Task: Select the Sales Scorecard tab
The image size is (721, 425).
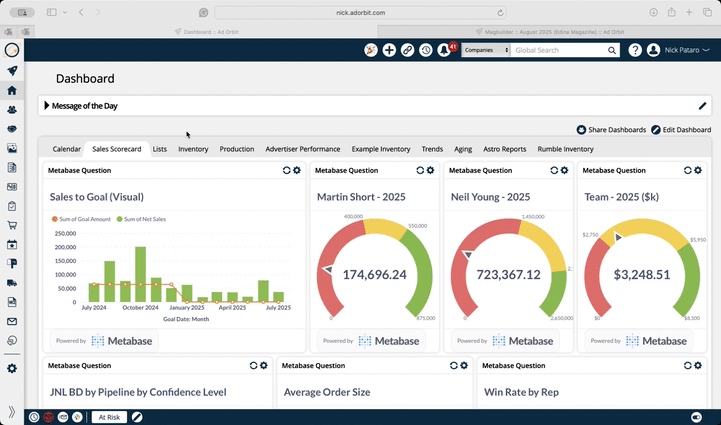Action: click(x=117, y=149)
